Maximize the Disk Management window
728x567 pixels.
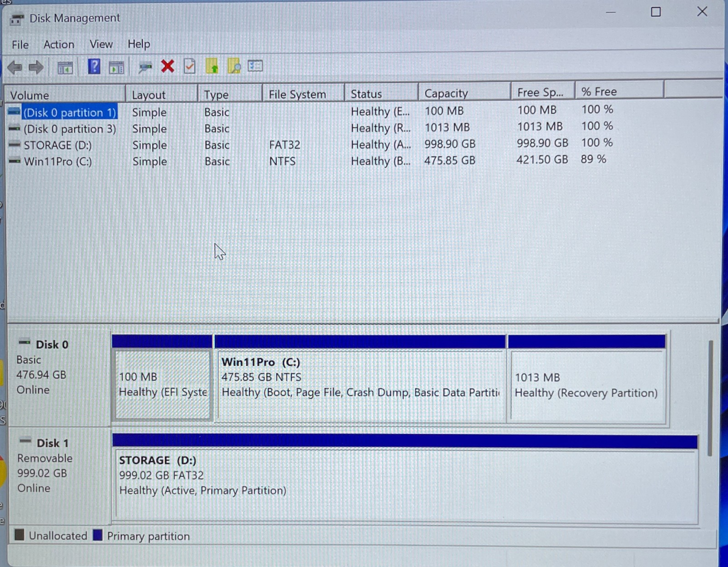(x=656, y=12)
